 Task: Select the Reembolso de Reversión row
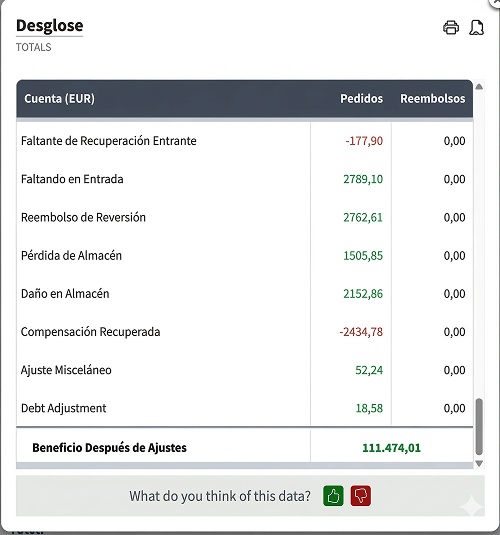coord(244,217)
